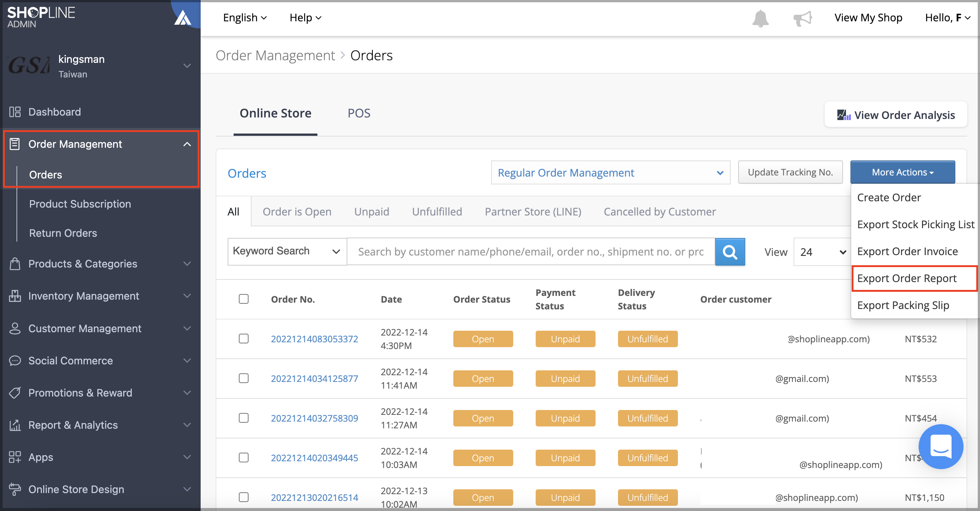Open the Hello, F account menu

point(948,18)
